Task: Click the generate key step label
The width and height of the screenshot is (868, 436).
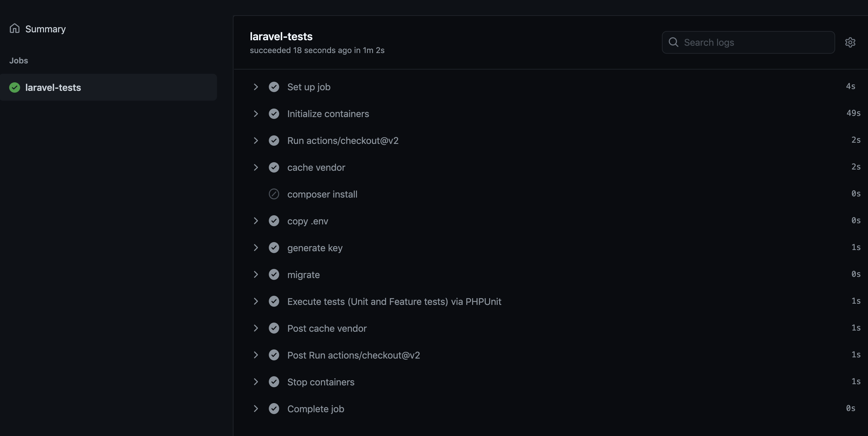Action: click(315, 248)
